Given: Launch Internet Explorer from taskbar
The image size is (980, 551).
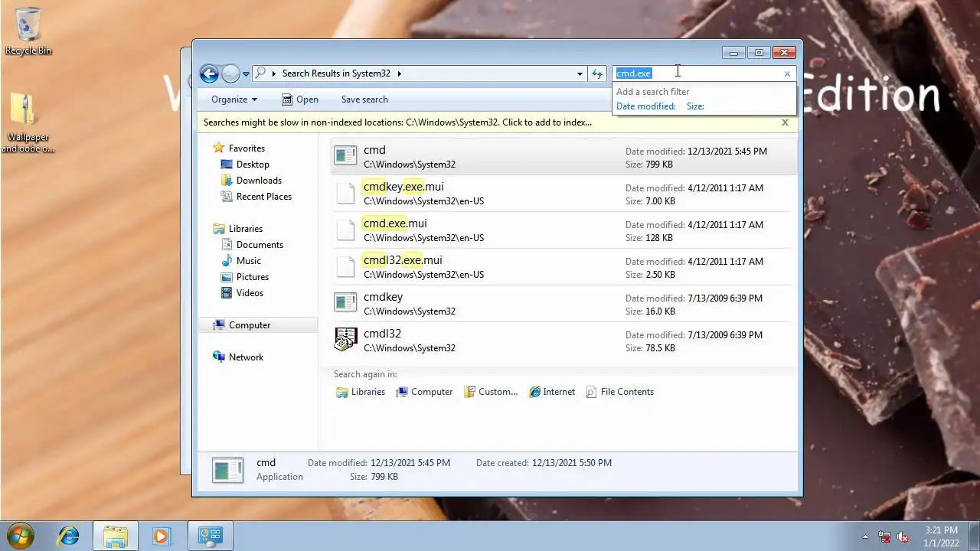Looking at the screenshot, I should point(69,536).
